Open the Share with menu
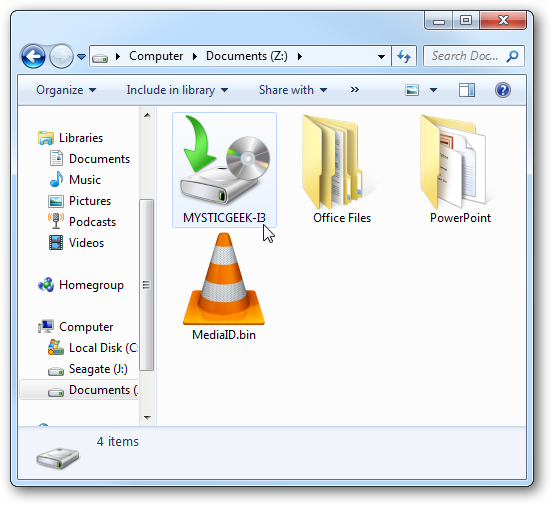This screenshot has height=505, width=552. pyautogui.click(x=293, y=90)
